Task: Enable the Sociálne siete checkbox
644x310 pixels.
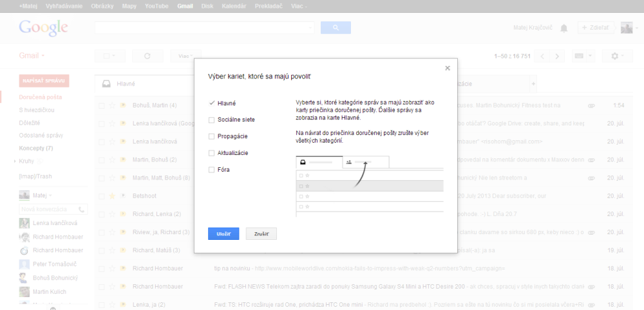Action: [212, 120]
